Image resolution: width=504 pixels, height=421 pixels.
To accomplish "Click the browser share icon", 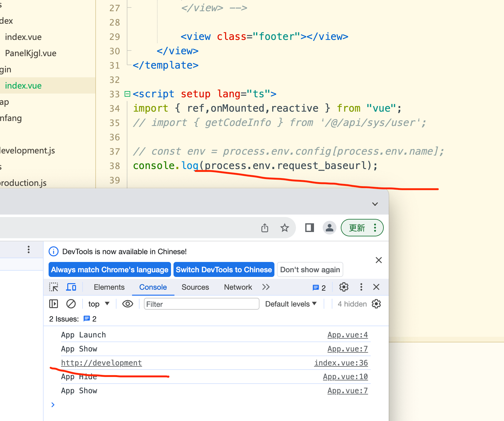I will (265, 228).
